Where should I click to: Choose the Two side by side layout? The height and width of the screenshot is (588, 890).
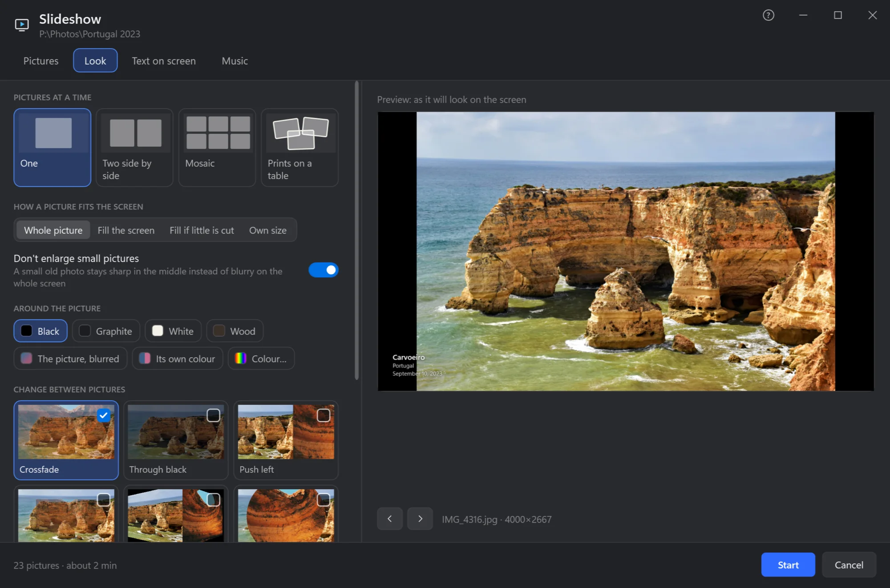tap(135, 147)
